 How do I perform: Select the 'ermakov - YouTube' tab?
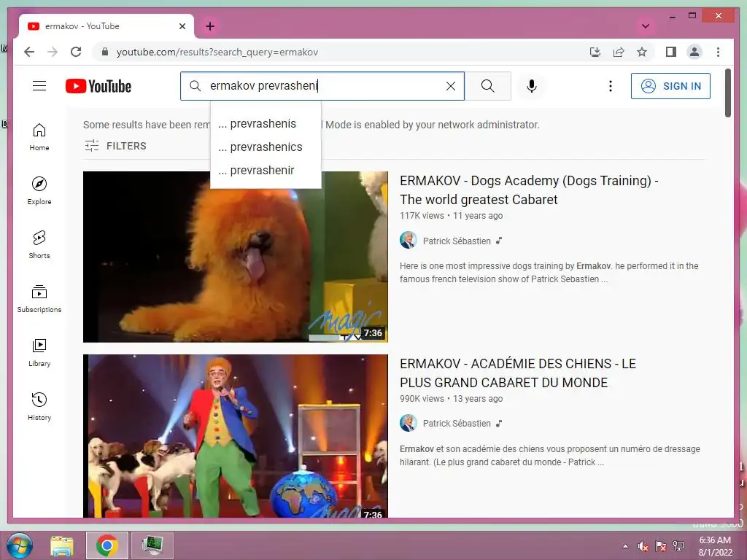(106, 26)
